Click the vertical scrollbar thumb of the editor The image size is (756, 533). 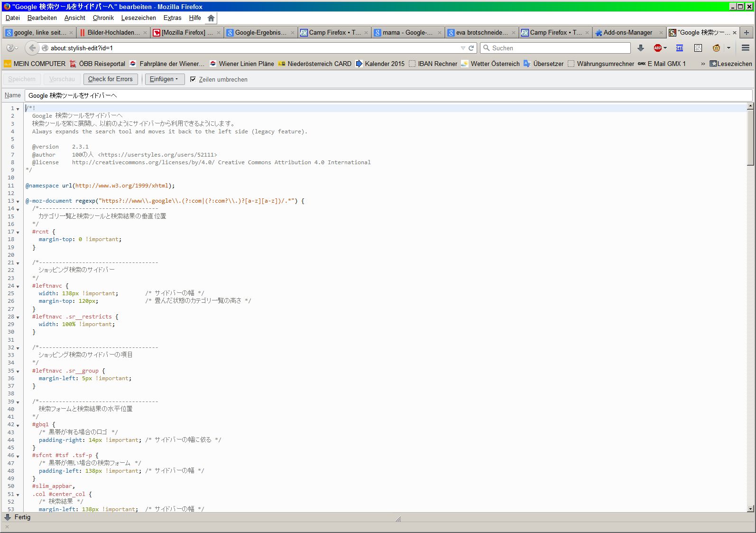(x=750, y=138)
